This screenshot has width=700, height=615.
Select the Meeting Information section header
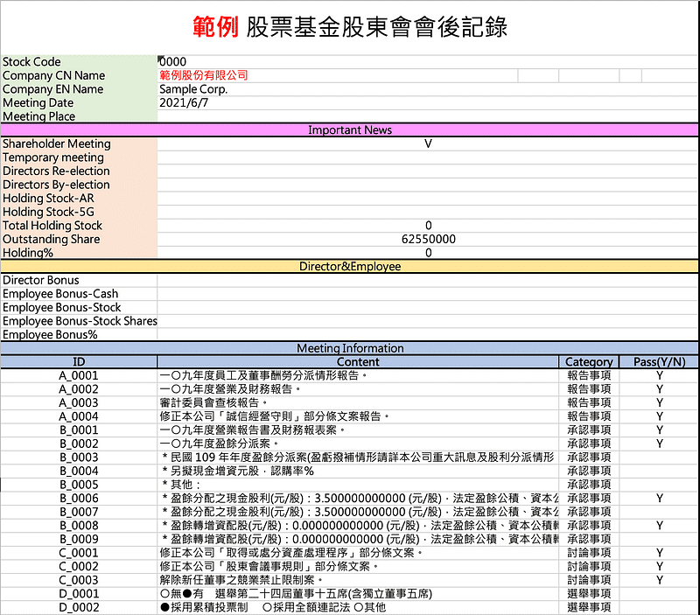(350, 347)
